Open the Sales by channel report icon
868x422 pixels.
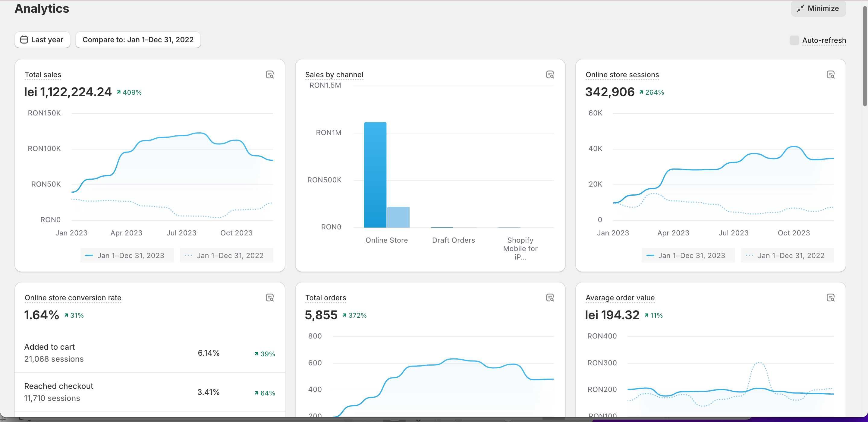pos(550,74)
